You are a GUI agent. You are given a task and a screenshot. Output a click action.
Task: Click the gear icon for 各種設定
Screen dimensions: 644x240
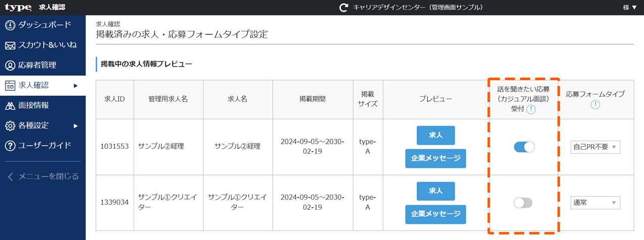[x=10, y=126]
